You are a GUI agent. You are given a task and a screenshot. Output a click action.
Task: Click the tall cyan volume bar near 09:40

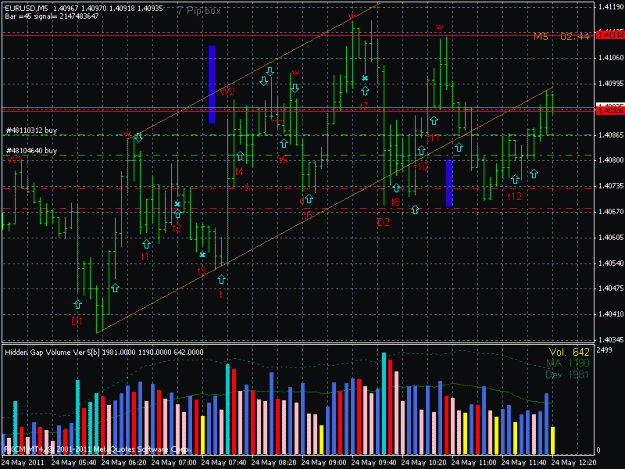[x=384, y=403]
